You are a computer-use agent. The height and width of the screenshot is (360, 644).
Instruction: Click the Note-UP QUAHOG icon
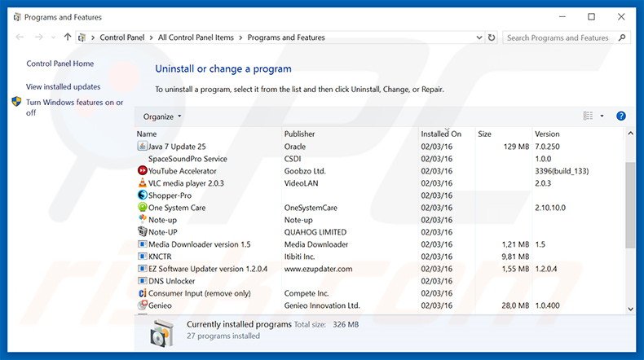tap(142, 231)
